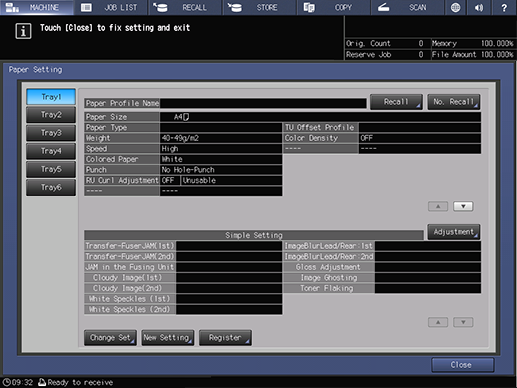Go to the STORE tab

point(259,7)
